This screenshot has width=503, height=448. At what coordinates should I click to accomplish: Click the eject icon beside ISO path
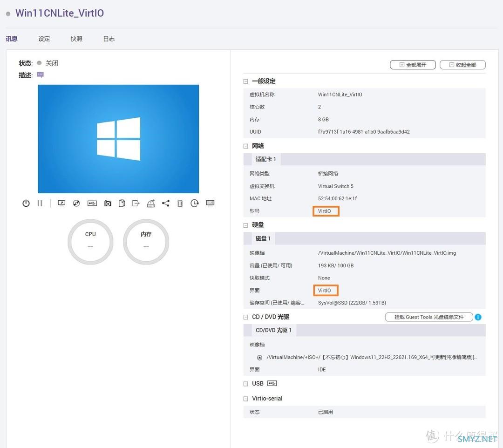(260, 357)
